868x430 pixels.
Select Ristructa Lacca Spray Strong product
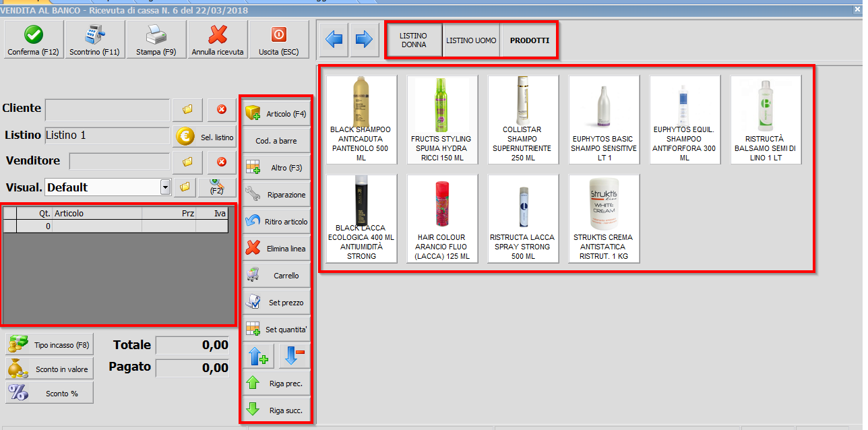point(523,218)
